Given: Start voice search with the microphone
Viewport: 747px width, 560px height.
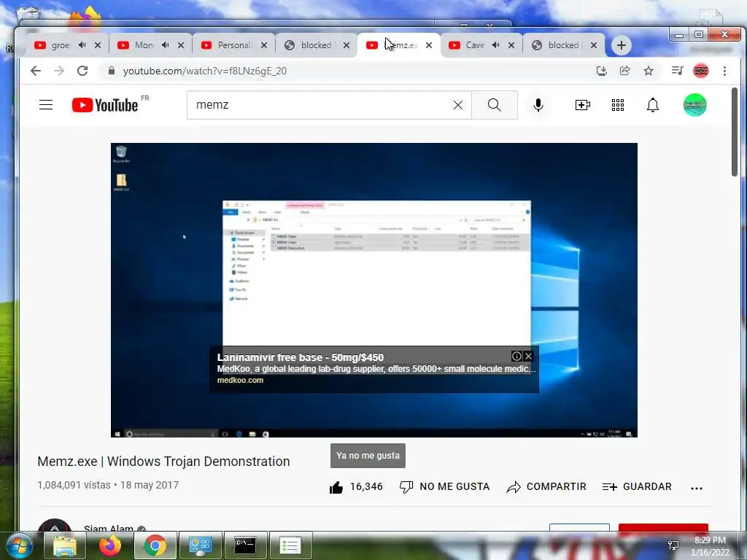Looking at the screenshot, I should [538, 105].
